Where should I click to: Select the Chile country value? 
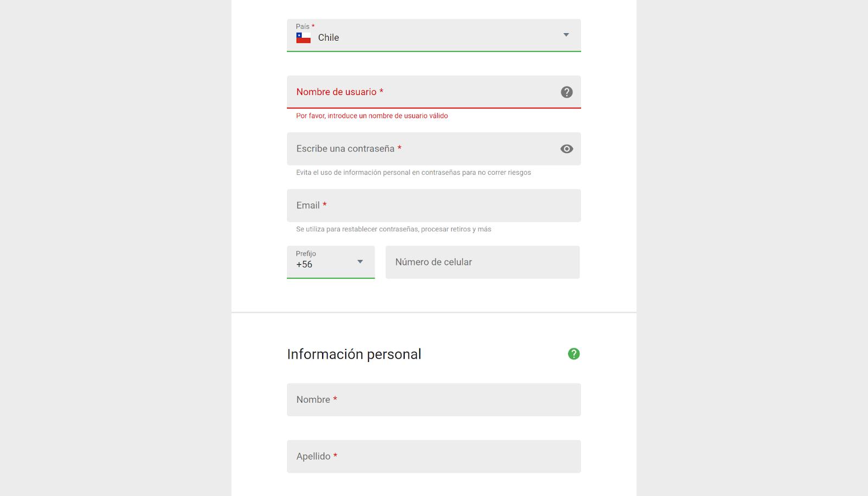(328, 37)
